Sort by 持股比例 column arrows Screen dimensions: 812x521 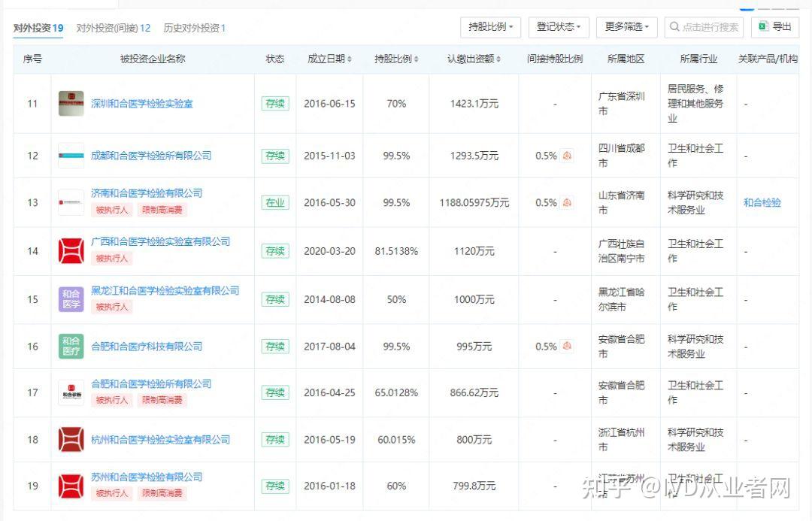click(417, 59)
